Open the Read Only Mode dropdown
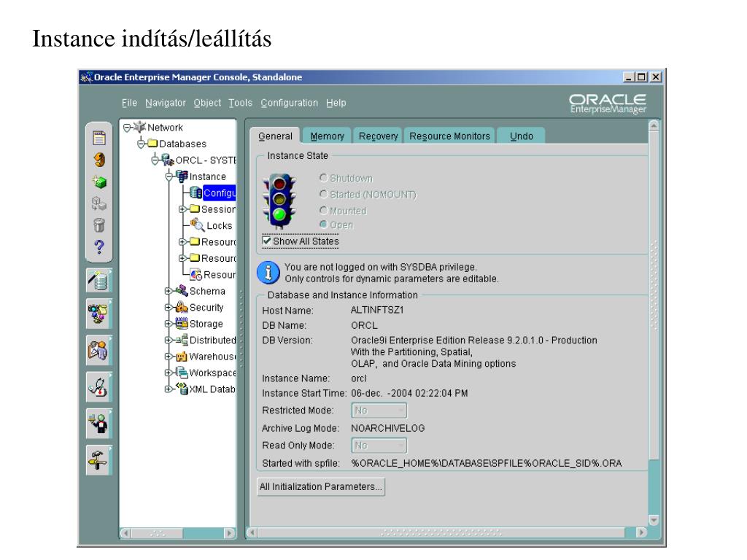This screenshot has width=747, height=560. (x=379, y=446)
